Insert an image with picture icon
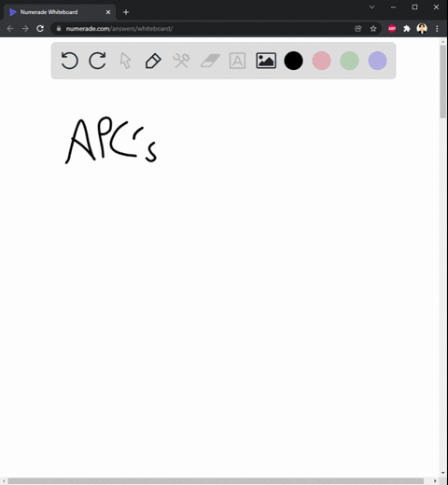Screen dimensions: 448x485 tap(266, 61)
